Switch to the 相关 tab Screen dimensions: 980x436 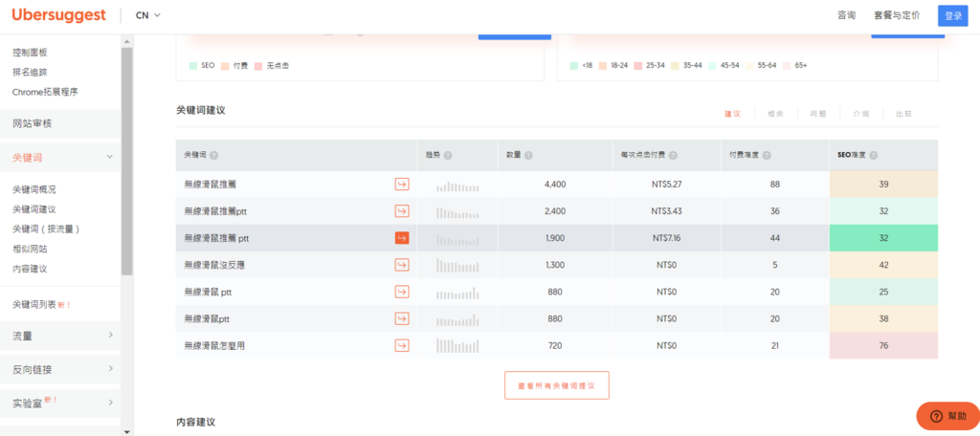[775, 114]
